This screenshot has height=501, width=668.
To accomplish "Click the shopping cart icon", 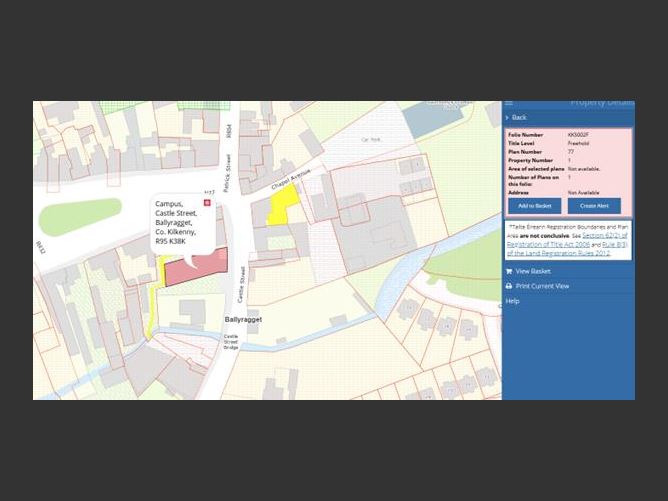I will tap(509, 271).
